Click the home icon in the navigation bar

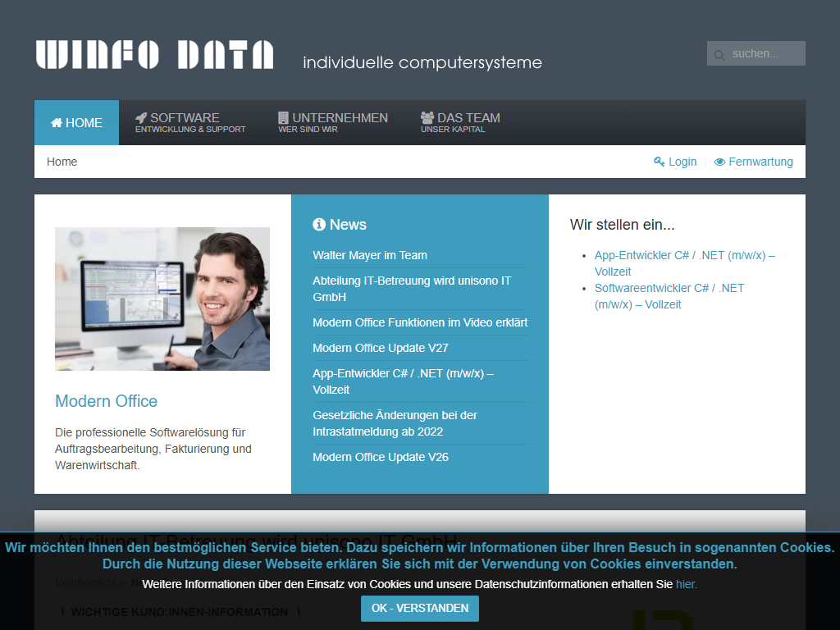point(58,121)
